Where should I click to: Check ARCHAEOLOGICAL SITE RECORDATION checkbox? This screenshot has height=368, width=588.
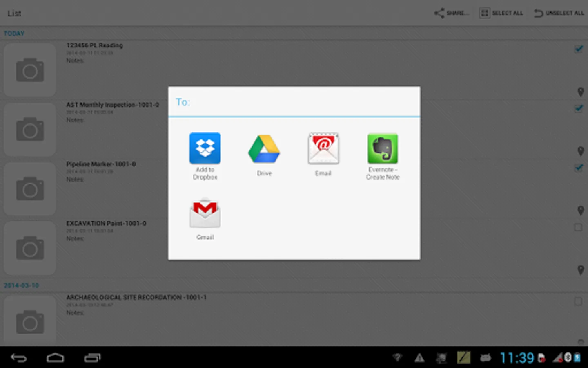point(578,301)
